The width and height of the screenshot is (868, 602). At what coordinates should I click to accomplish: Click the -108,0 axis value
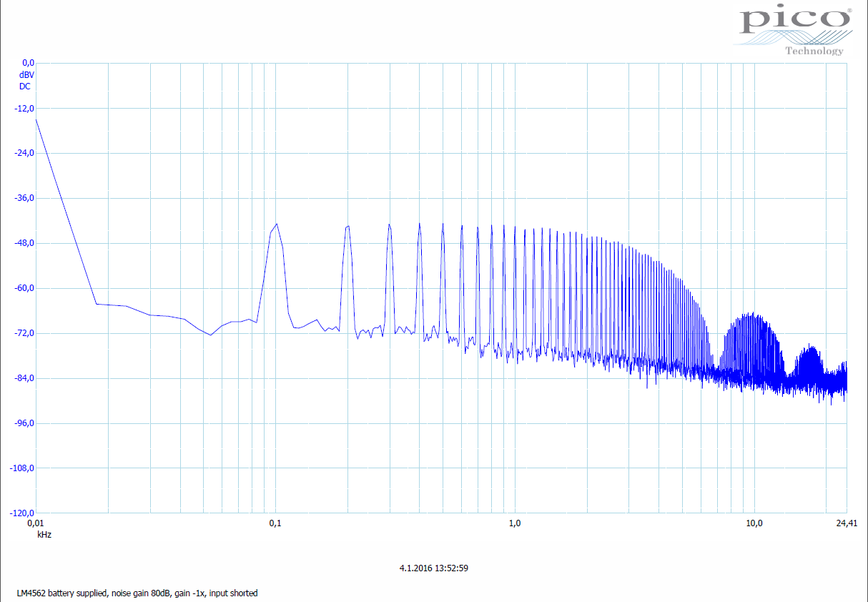(24, 468)
